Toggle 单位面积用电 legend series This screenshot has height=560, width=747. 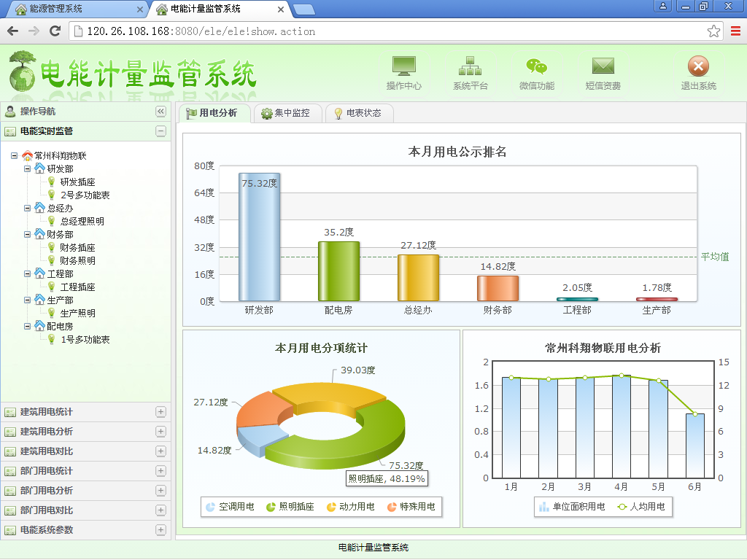click(572, 507)
